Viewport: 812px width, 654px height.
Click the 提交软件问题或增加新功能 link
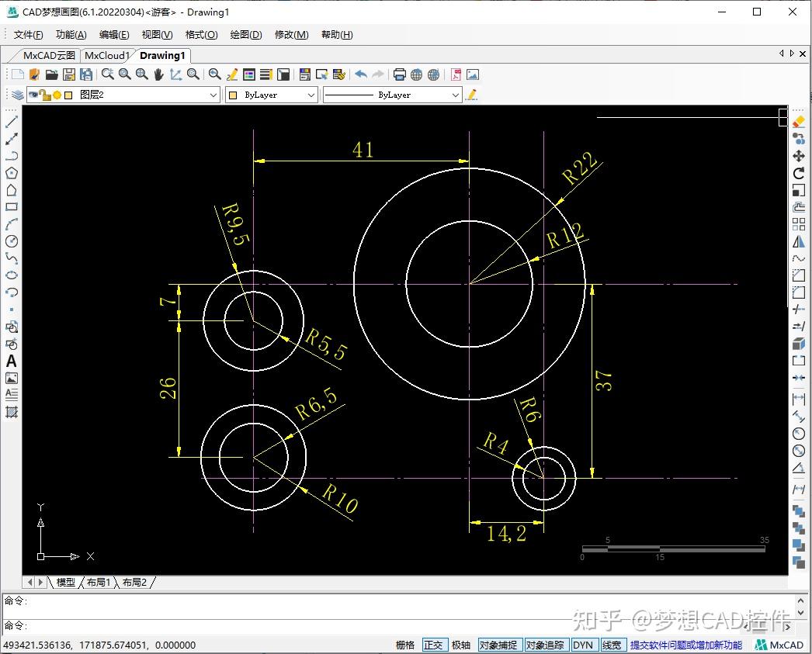click(685, 645)
